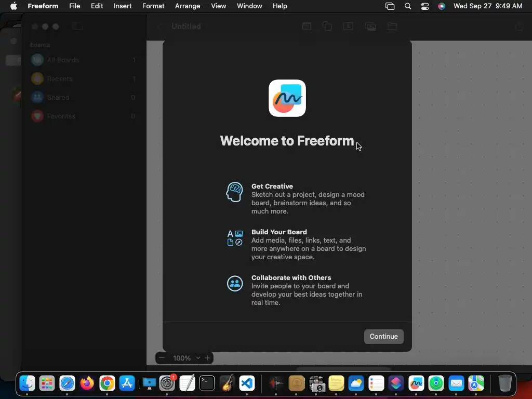
Task: Open the Window menu
Action: pyautogui.click(x=249, y=6)
